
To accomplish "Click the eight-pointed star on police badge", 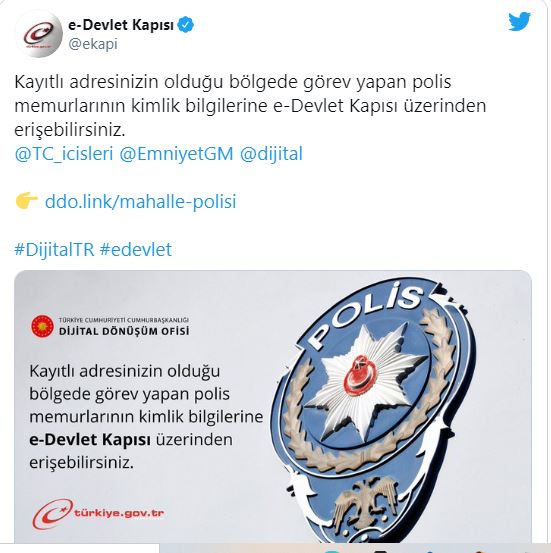I will (363, 383).
